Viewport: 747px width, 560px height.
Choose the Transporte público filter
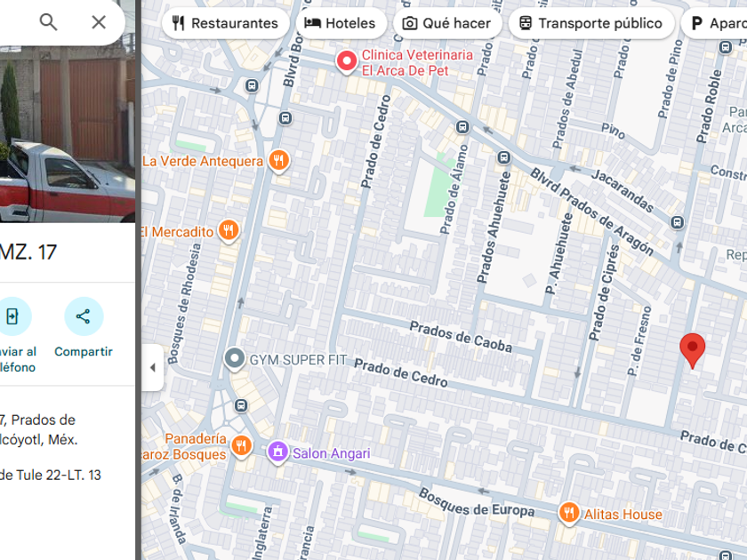click(591, 23)
